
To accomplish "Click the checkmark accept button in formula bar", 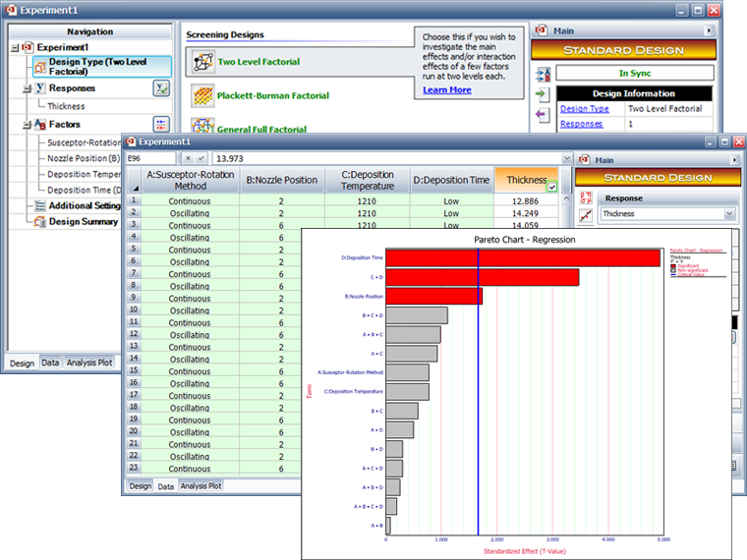I will (x=201, y=158).
